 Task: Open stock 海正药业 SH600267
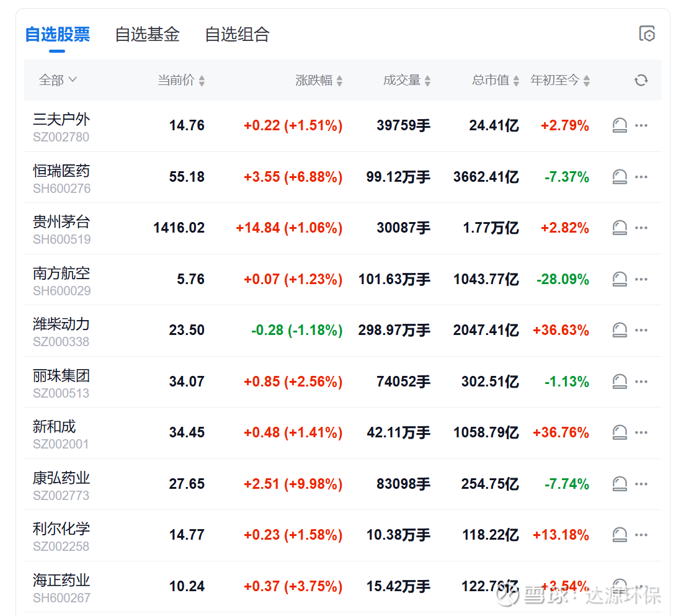coord(61,587)
